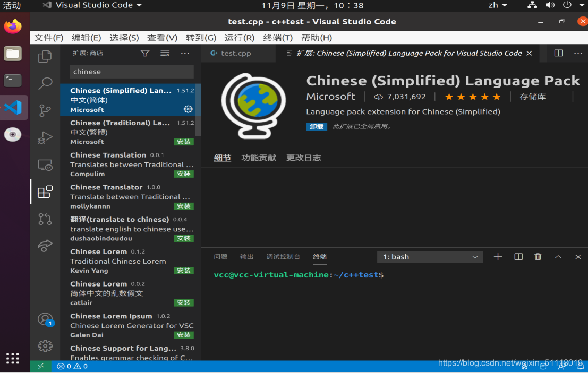Split the terminal panel

[518, 256]
